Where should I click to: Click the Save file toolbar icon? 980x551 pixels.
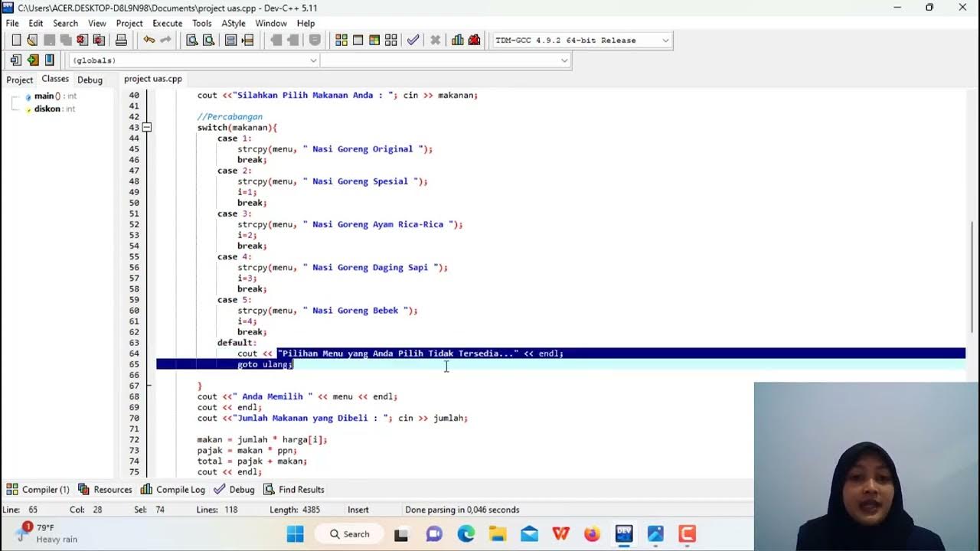(x=49, y=40)
